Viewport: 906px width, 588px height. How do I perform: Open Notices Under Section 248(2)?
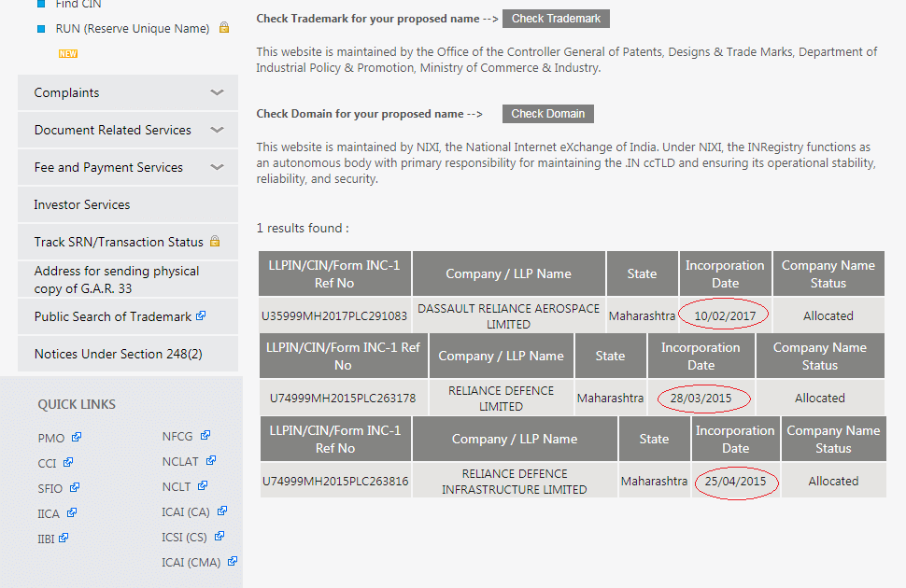pyautogui.click(x=128, y=354)
